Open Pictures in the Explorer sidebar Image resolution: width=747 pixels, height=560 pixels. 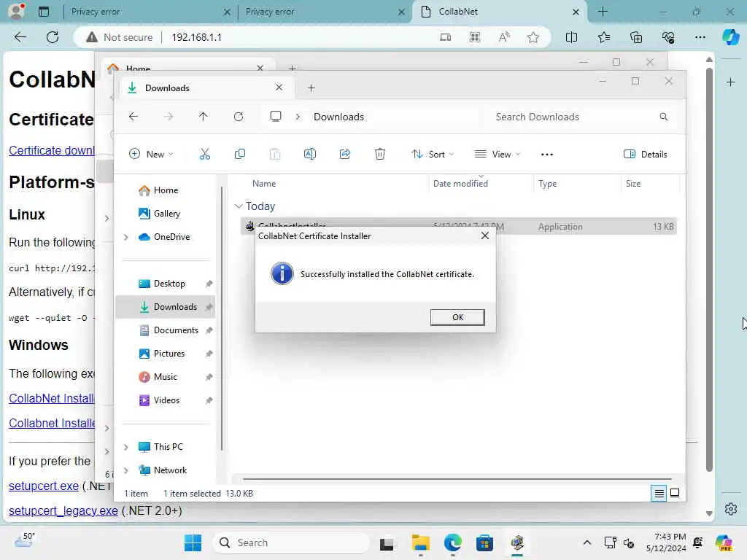(x=169, y=354)
